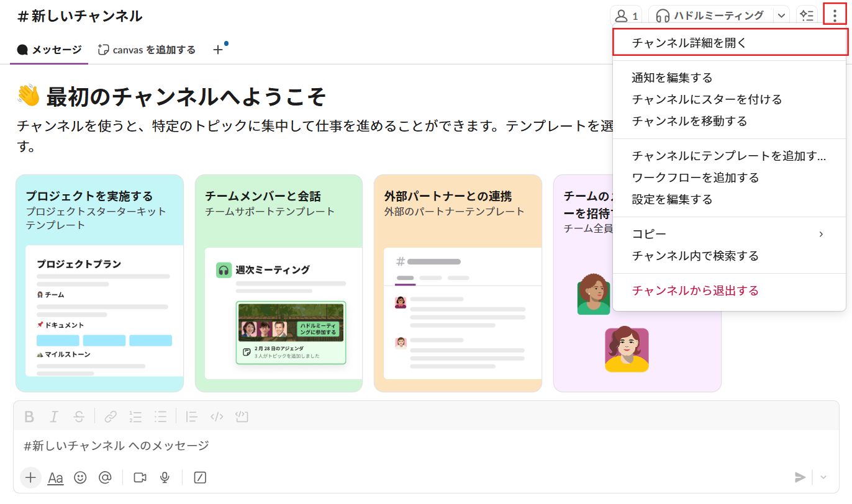The image size is (852, 504).
Task: Open the emoji picker
Action: pos(80,477)
